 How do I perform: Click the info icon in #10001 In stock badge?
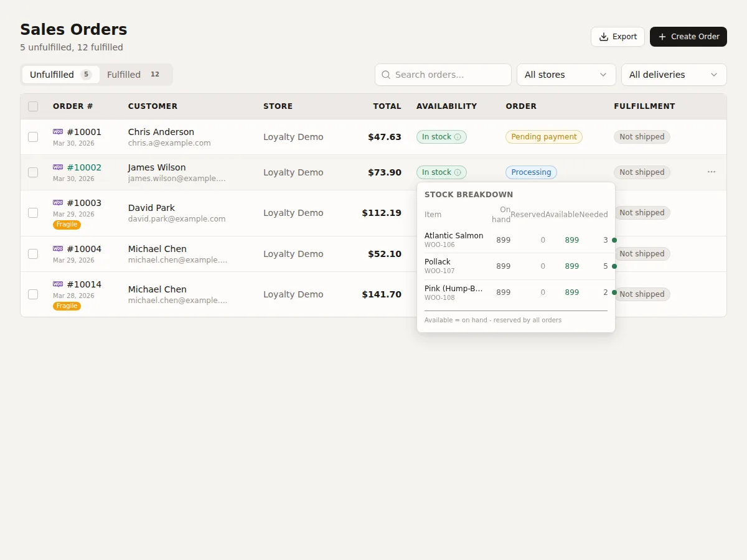pyautogui.click(x=458, y=137)
